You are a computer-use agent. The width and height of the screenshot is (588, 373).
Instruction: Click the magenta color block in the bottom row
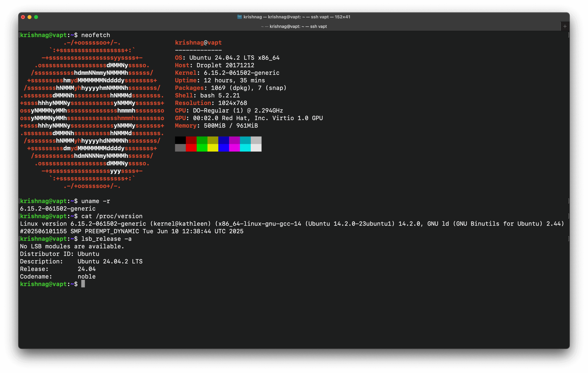(x=235, y=148)
